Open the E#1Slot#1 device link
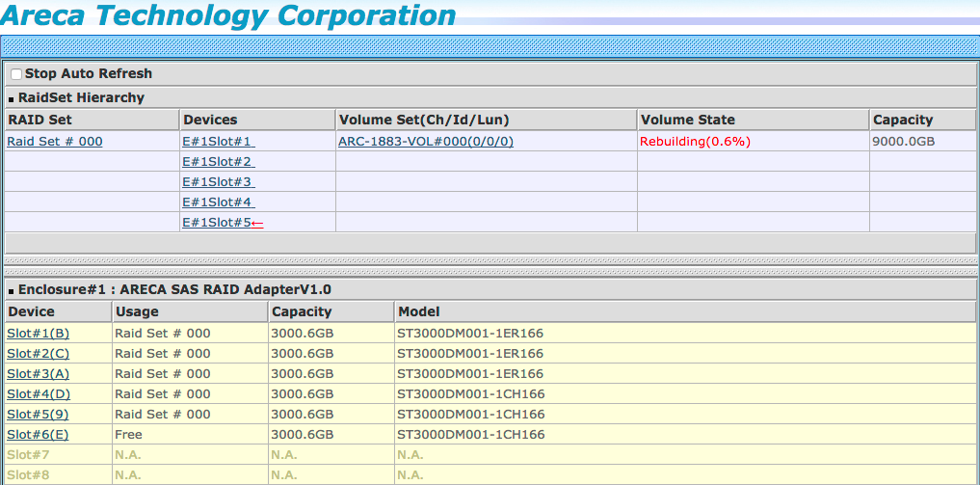The image size is (980, 485). 218,142
